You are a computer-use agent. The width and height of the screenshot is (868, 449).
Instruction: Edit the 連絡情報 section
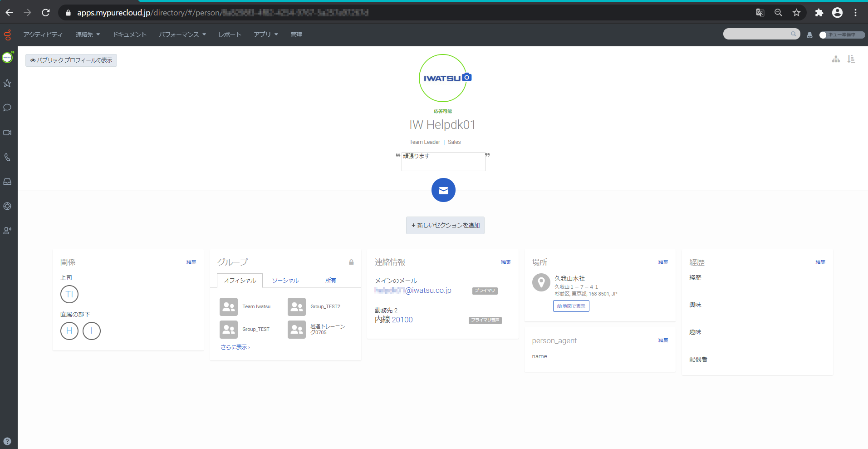506,262
